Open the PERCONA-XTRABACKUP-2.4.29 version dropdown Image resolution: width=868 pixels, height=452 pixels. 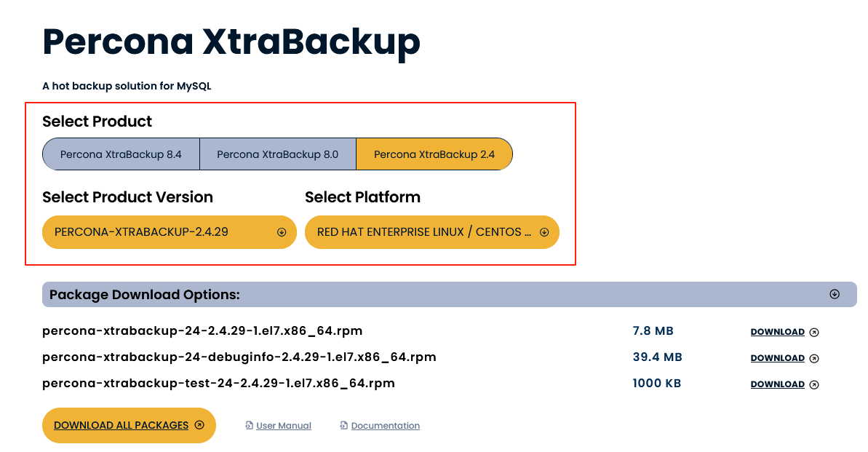point(169,232)
